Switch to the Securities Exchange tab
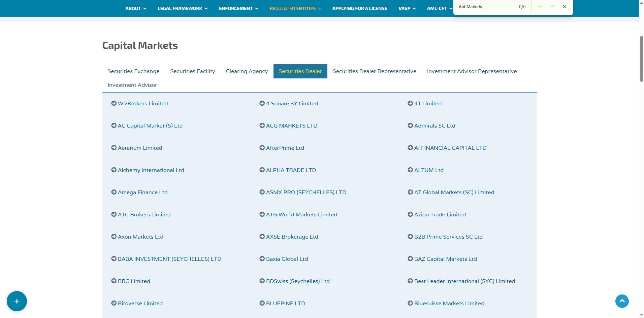Image resolution: width=644 pixels, height=318 pixels. 133,71
